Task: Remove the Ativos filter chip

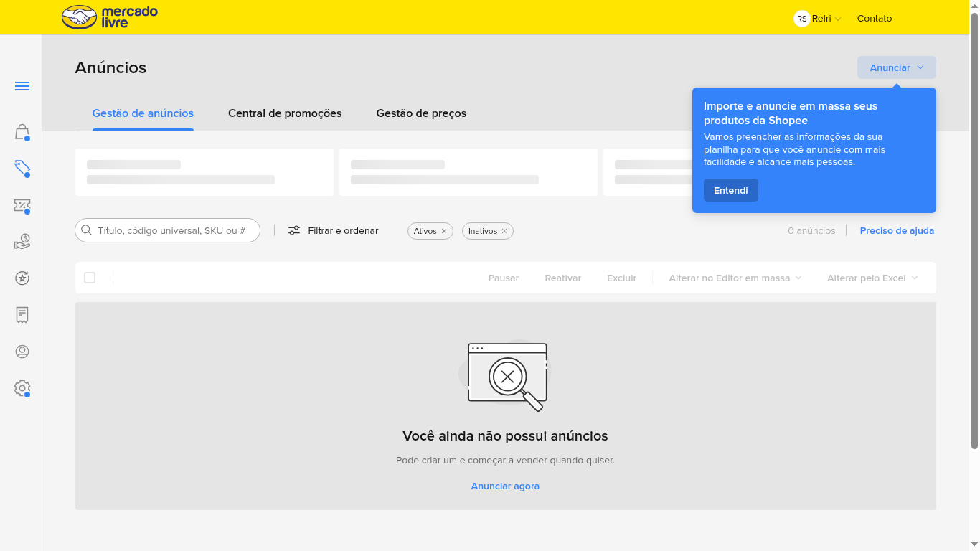Action: [444, 231]
